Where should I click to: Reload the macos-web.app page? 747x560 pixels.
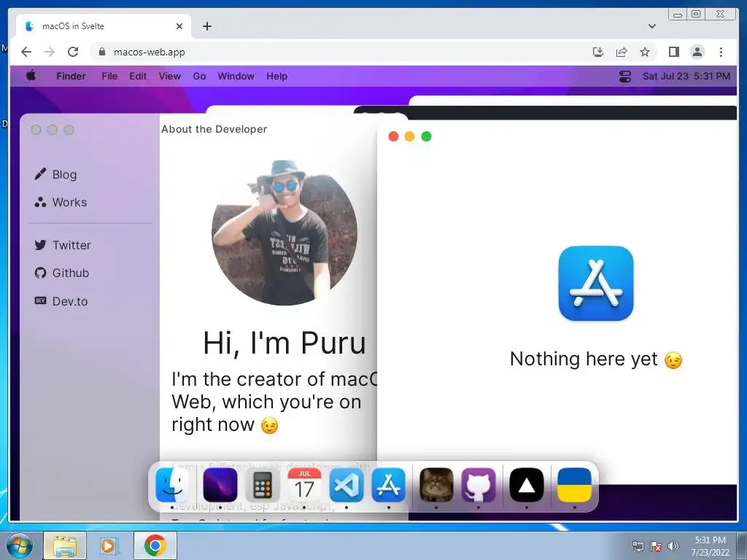73,52
